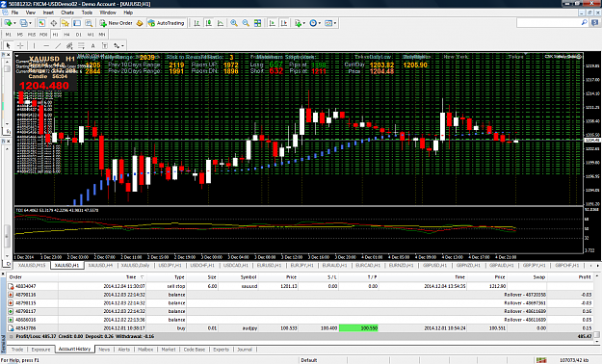
Task: Open the Insert menu
Action: coord(48,13)
